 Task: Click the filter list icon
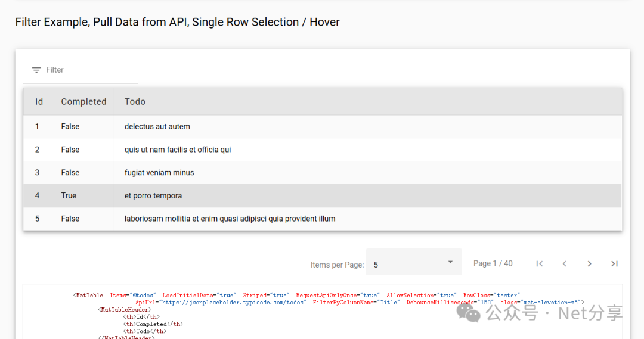(x=36, y=70)
